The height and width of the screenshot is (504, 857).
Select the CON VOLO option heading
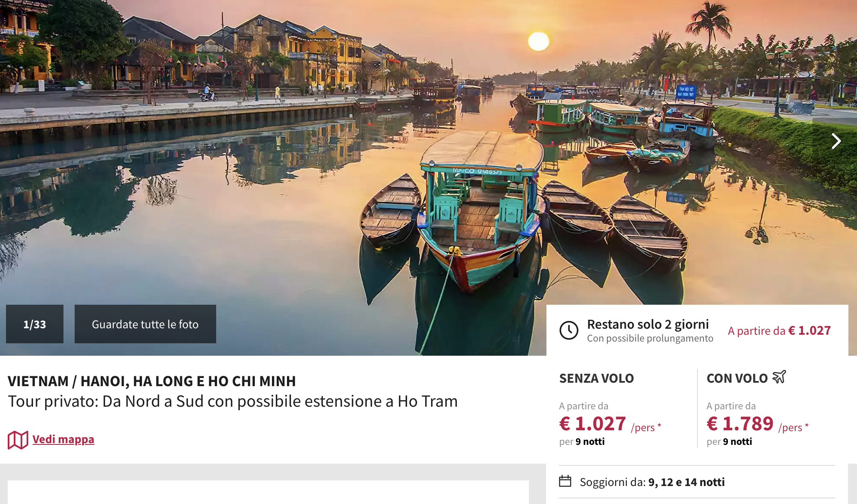(x=737, y=378)
